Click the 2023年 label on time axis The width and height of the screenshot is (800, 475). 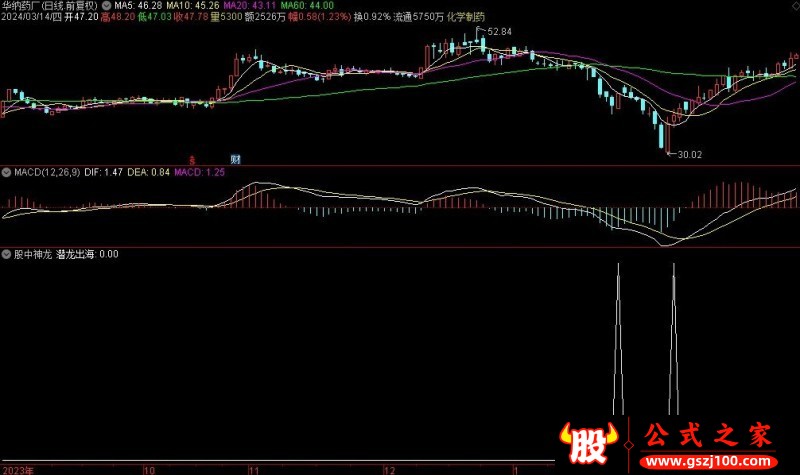(18, 468)
